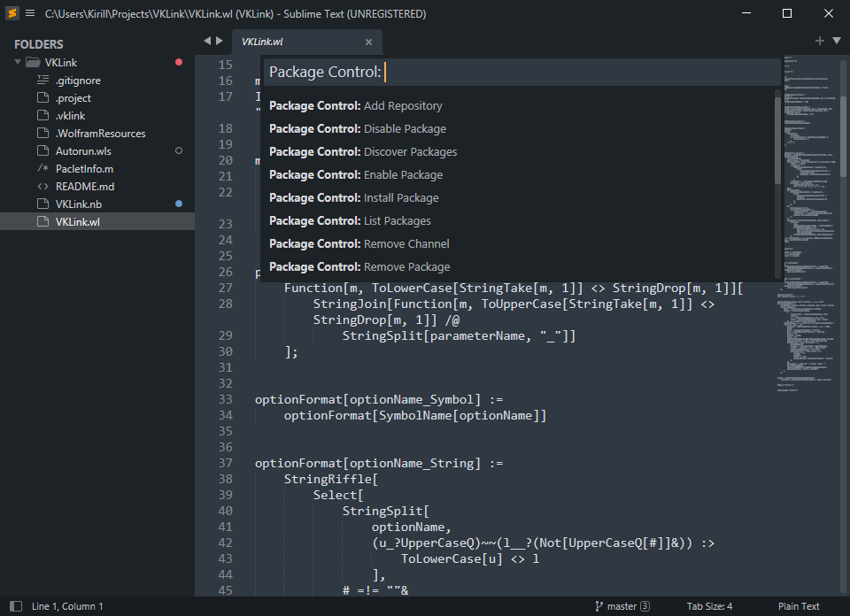Open Plain Text syntax selector
Screen dimensions: 850x616
tap(799, 606)
